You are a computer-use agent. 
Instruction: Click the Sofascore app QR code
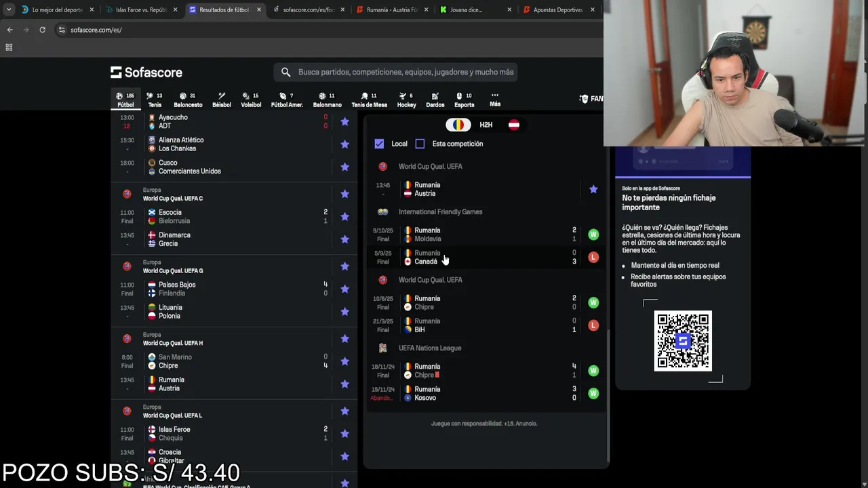(683, 341)
